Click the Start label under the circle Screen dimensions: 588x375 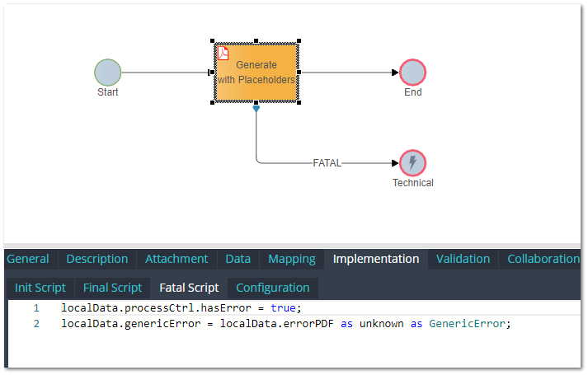point(108,92)
